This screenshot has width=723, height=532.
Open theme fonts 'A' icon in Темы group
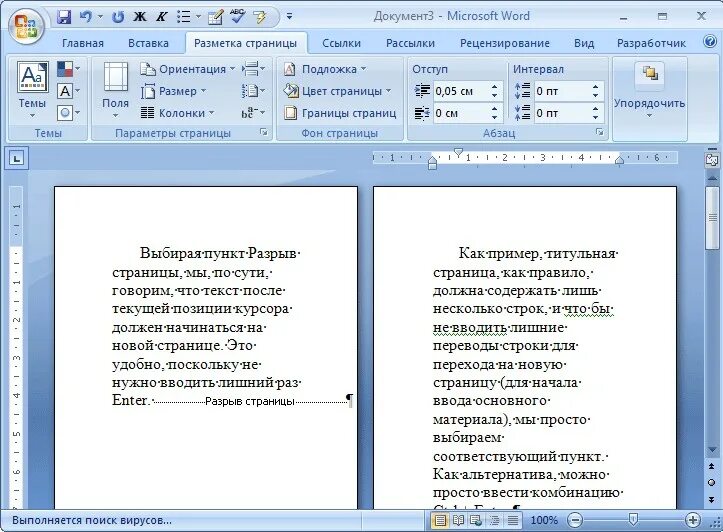(69, 91)
